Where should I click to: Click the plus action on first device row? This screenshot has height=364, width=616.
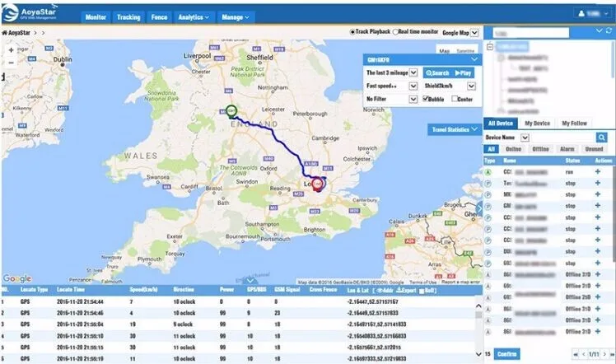click(x=597, y=171)
